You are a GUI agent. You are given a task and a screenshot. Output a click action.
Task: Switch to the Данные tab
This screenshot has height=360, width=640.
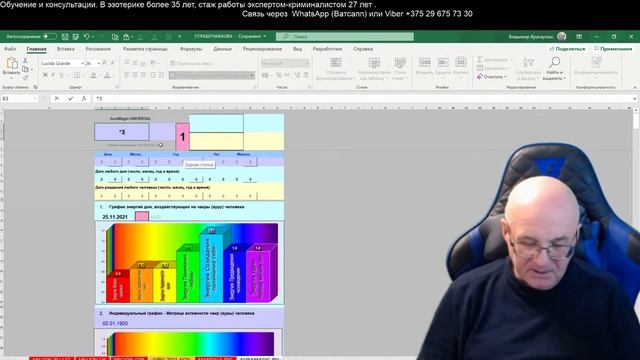(x=222, y=49)
